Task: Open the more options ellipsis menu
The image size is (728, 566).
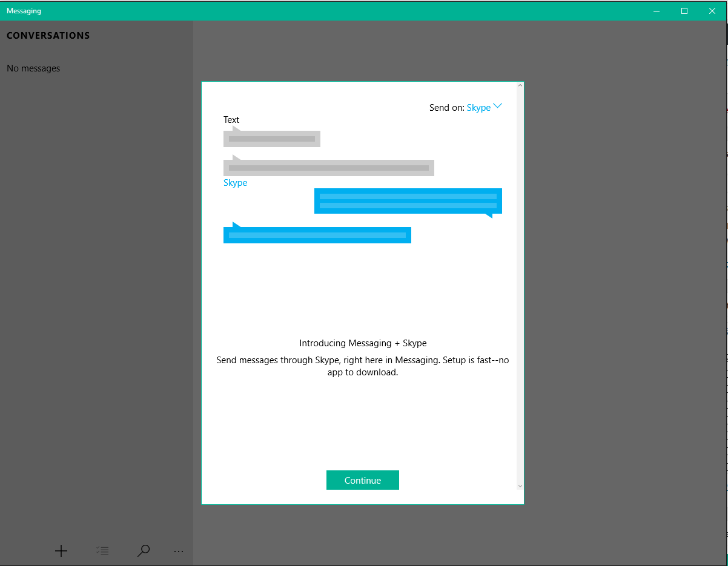Action: (179, 551)
